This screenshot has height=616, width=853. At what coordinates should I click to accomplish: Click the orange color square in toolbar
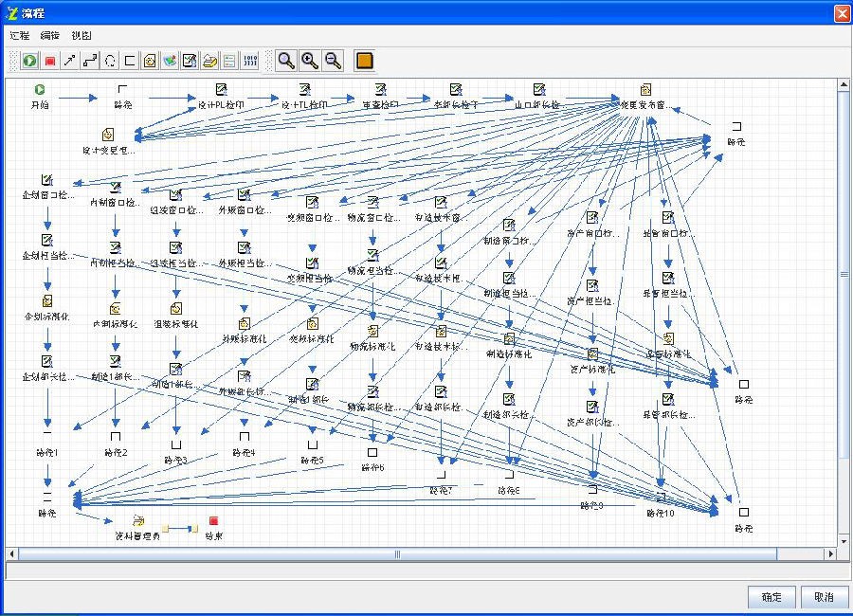tap(364, 61)
